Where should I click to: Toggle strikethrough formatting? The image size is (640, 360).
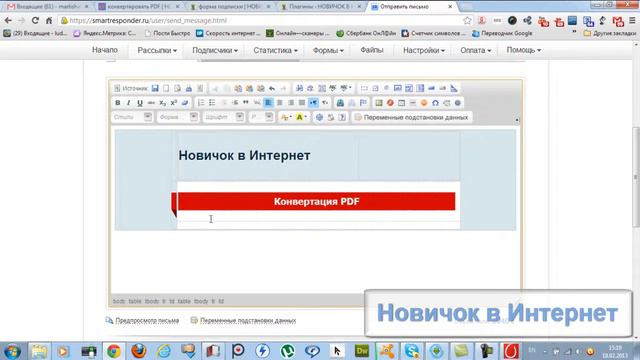[x=151, y=103]
